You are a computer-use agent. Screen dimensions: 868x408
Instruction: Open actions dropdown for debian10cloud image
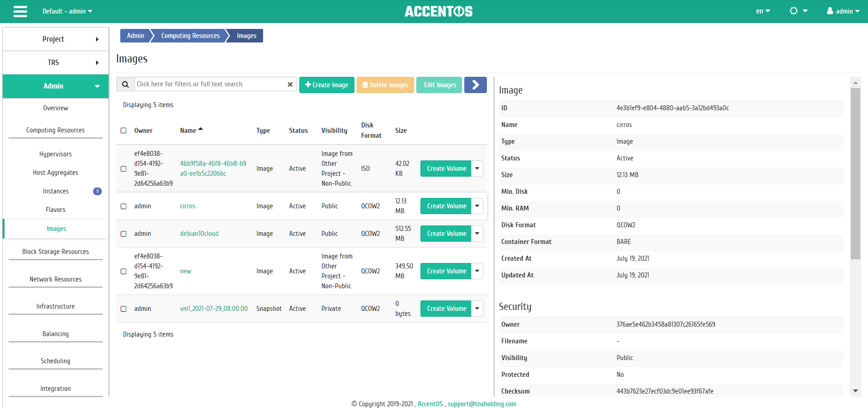pos(477,234)
